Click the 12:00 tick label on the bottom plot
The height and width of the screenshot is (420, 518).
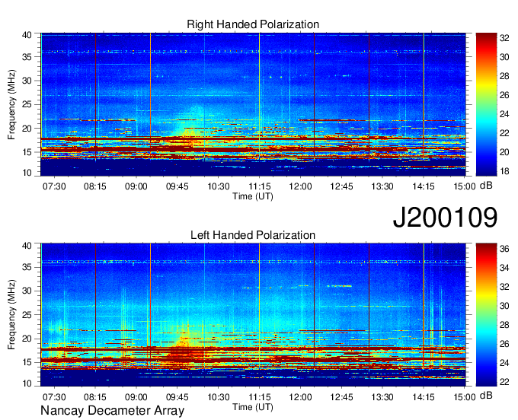pyautogui.click(x=300, y=397)
